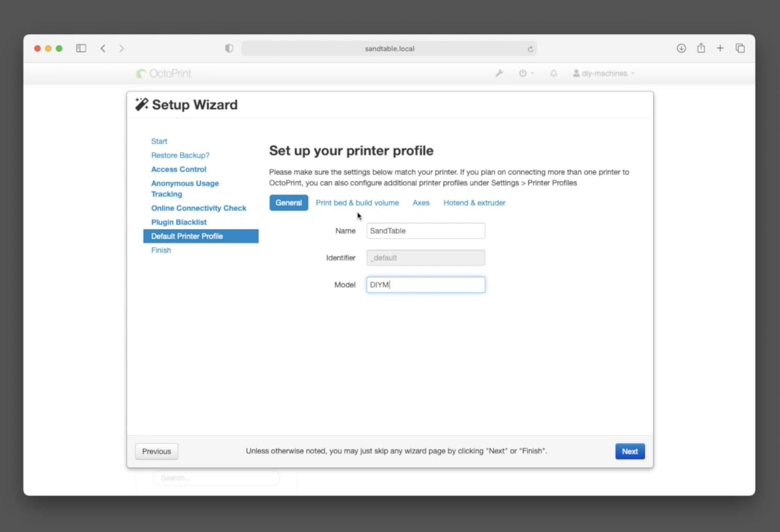
Task: Select the General tab
Action: point(289,203)
